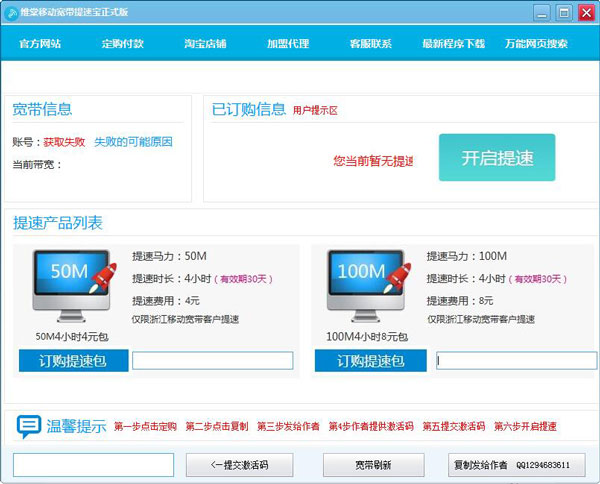Click the 第三步发给作者 hint text
The height and width of the screenshot is (484, 600).
click(288, 426)
